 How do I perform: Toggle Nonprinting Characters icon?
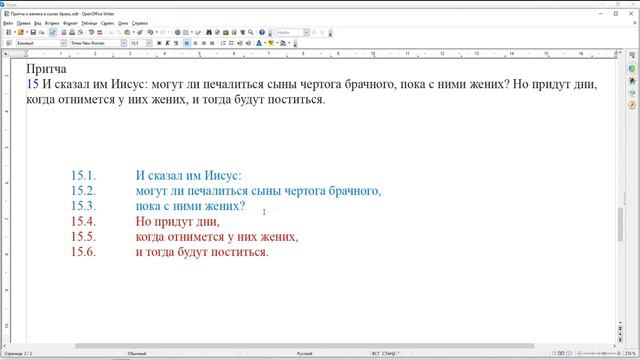[x=242, y=32]
